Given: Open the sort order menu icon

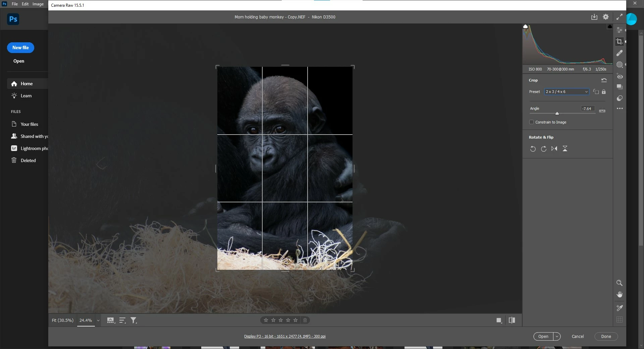Looking at the screenshot, I should point(122,320).
